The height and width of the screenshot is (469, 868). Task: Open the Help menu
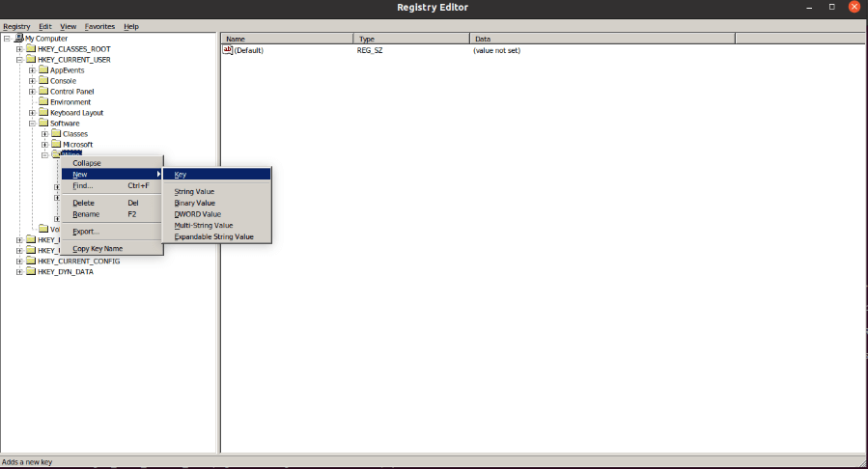pyautogui.click(x=131, y=26)
